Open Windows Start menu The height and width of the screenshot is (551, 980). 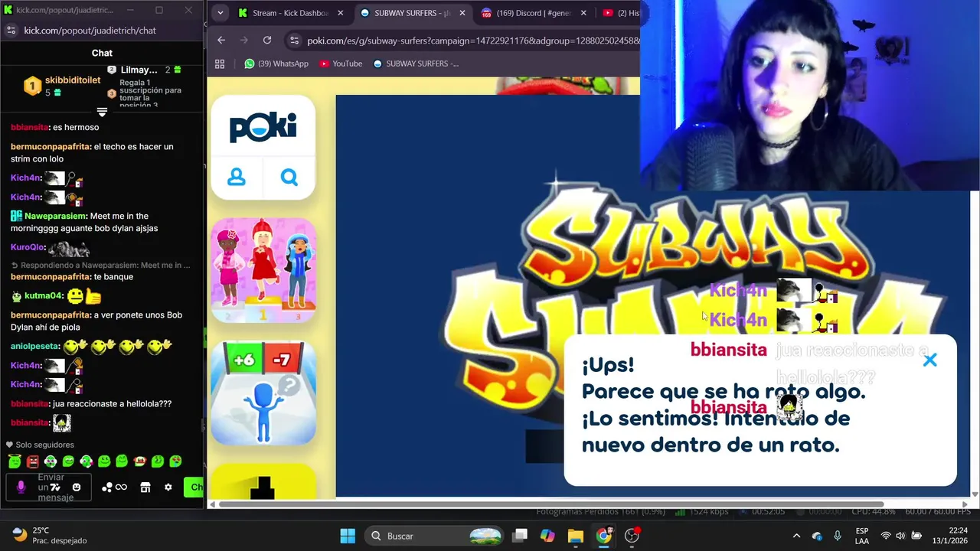[347, 536]
